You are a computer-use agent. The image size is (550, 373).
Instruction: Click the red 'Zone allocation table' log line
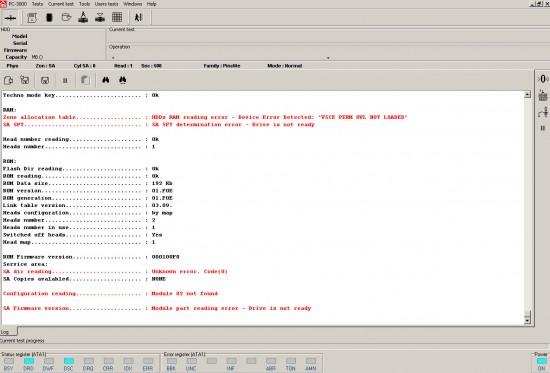click(205, 117)
